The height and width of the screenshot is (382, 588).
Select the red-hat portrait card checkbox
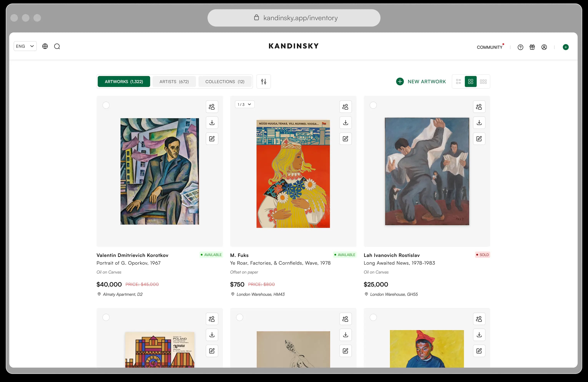[x=373, y=318]
